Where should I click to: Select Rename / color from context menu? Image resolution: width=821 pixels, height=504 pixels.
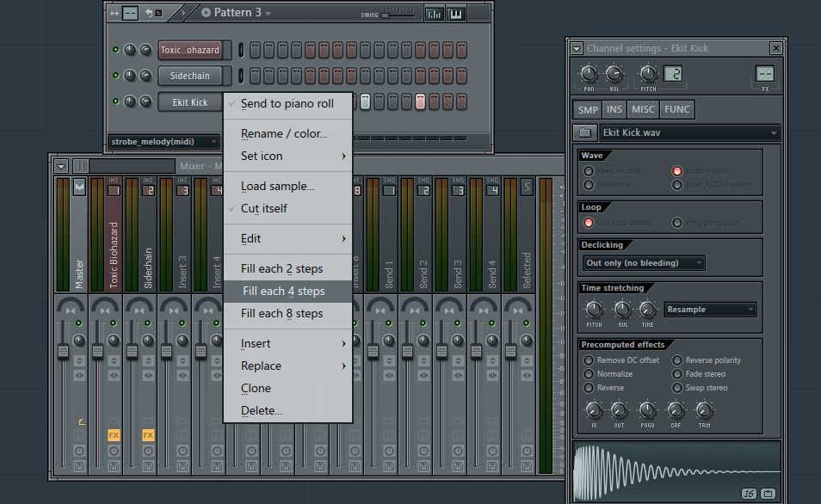[283, 134]
